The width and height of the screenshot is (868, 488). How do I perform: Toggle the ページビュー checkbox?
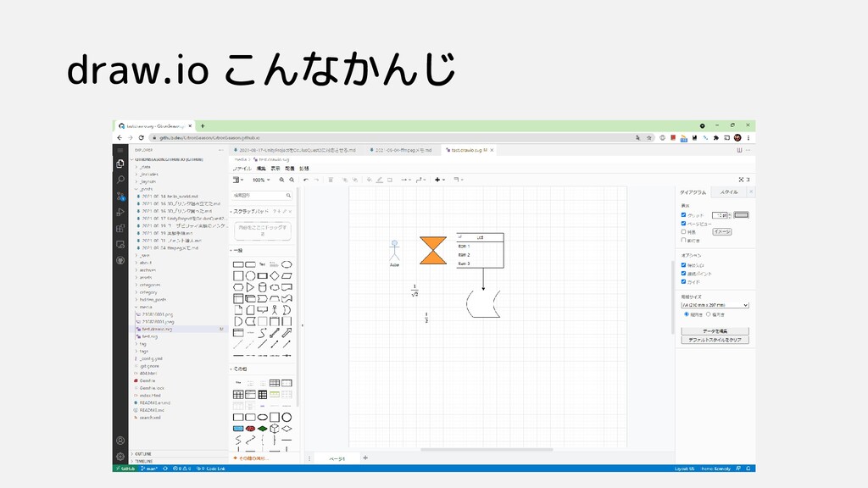point(684,223)
